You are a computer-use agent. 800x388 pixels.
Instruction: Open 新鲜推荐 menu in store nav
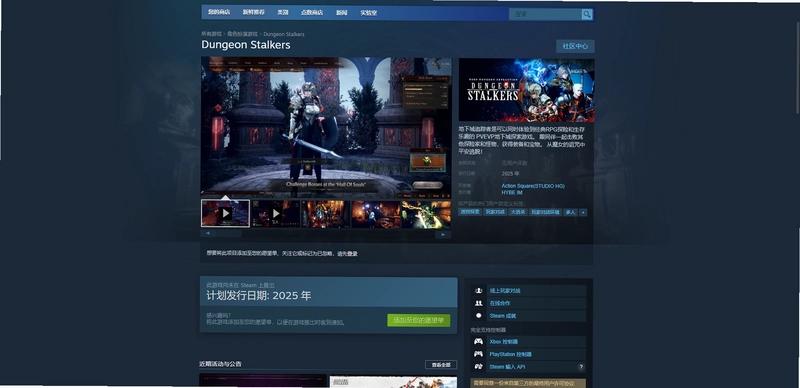point(254,12)
